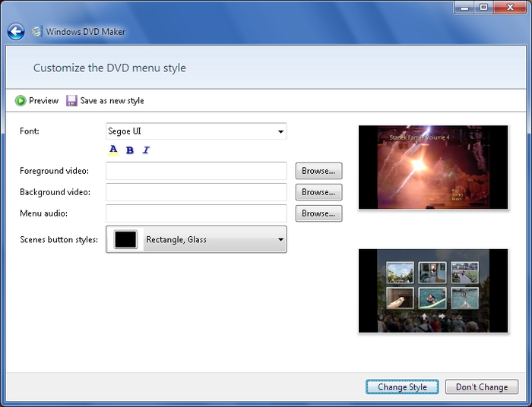Click the Don't Change button
The width and height of the screenshot is (532, 407).
click(x=482, y=386)
